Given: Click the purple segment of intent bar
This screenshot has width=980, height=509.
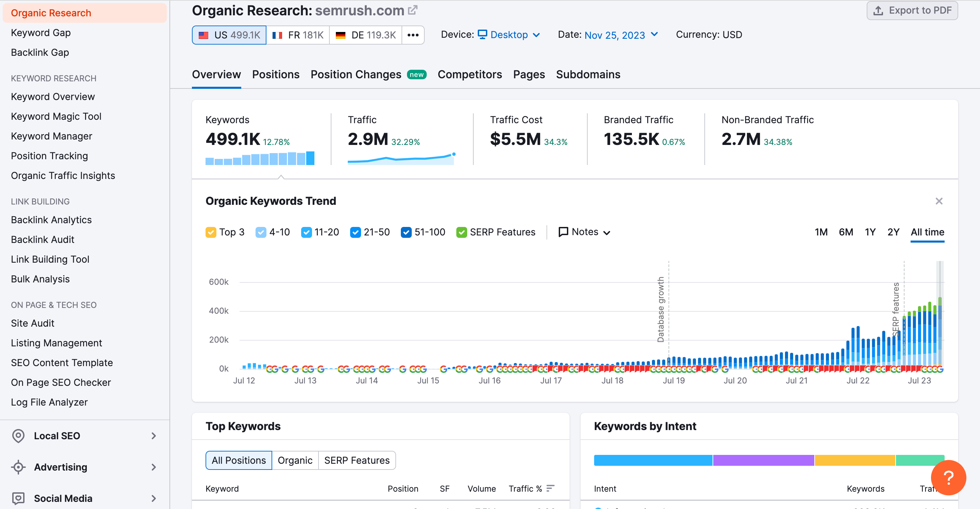Looking at the screenshot, I should [764, 460].
